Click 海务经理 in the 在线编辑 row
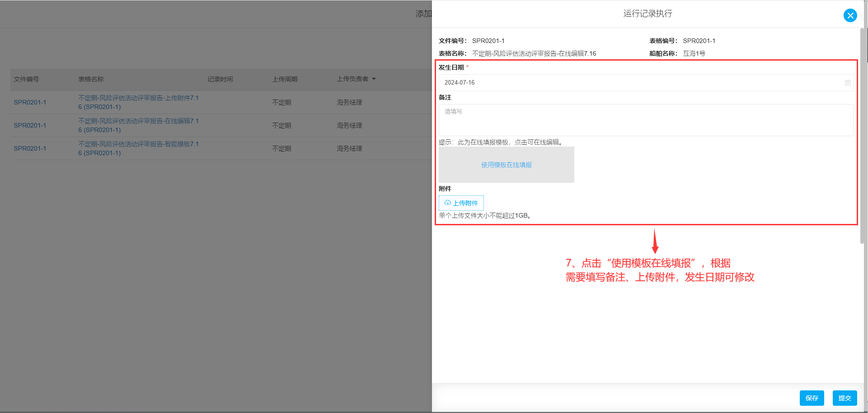Screen dimensions: 868x413 tap(349, 125)
